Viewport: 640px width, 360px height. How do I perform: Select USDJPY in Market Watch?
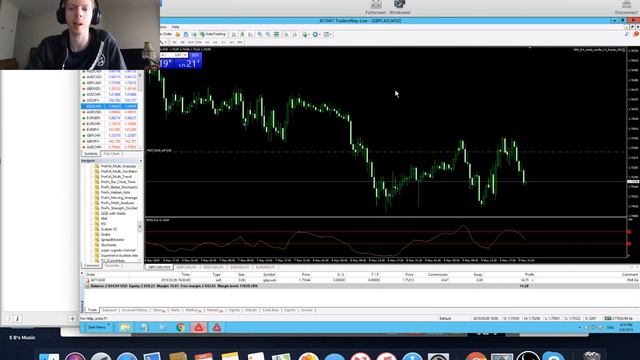[x=109, y=100]
